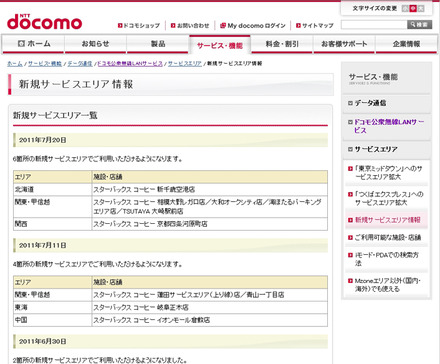Open sidebar つくばエクスプレス service area link
This screenshot has width=440, height=364.
(x=388, y=198)
